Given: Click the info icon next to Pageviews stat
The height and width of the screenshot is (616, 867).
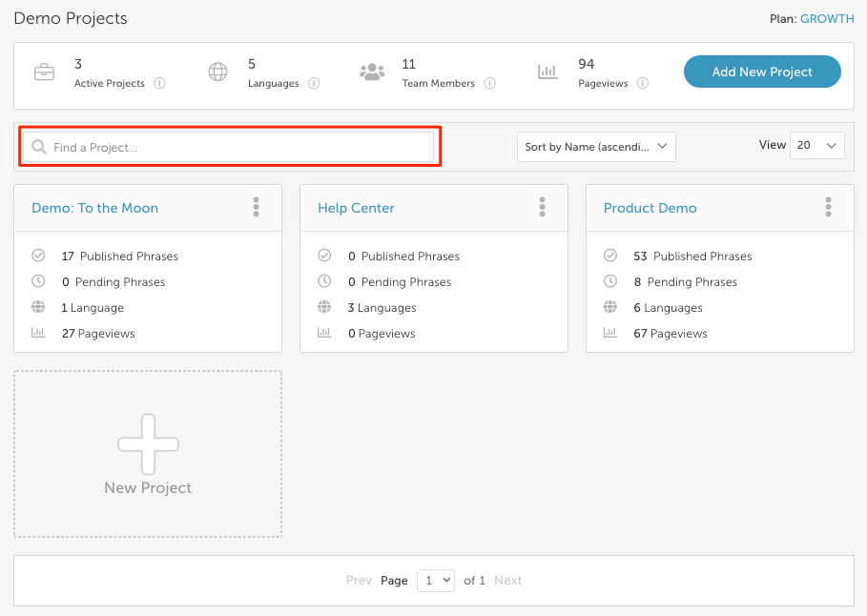Looking at the screenshot, I should coord(643,84).
